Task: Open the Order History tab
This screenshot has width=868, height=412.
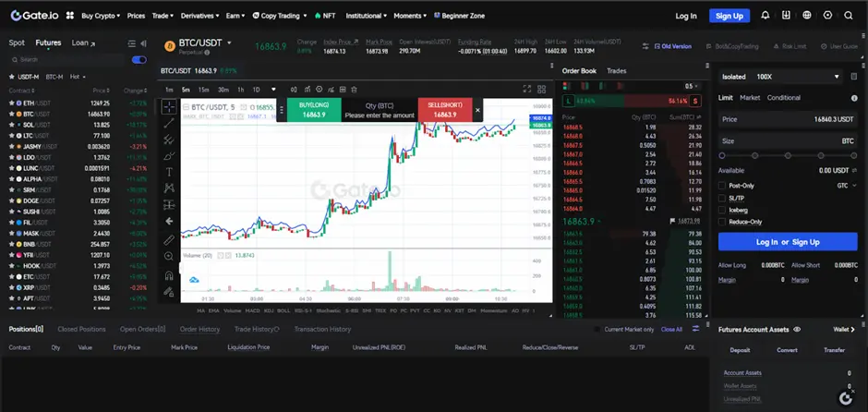Action: 199,330
